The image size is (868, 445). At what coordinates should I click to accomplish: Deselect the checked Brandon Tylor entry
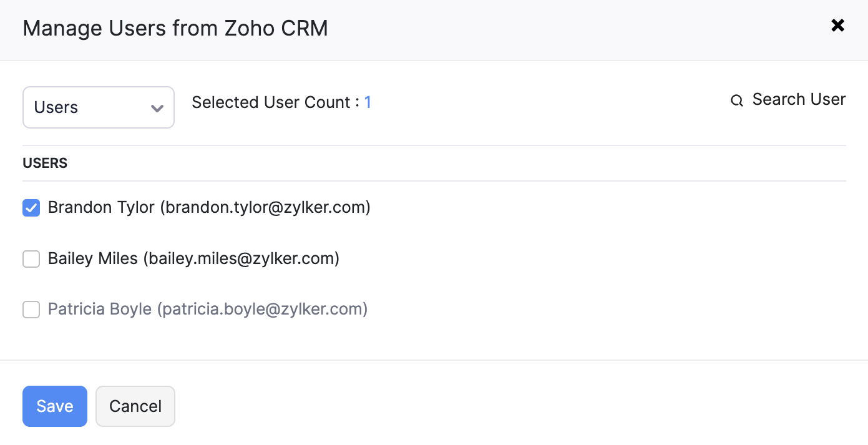[31, 207]
